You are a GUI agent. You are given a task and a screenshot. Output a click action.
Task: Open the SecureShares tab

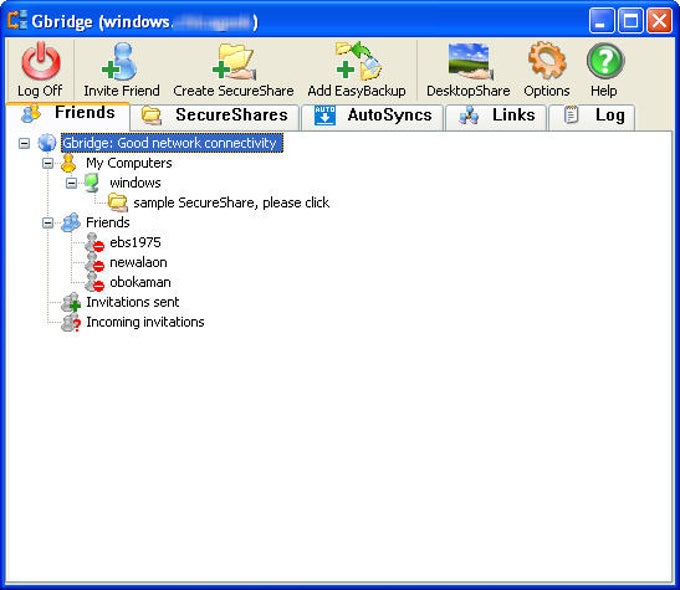[x=215, y=116]
